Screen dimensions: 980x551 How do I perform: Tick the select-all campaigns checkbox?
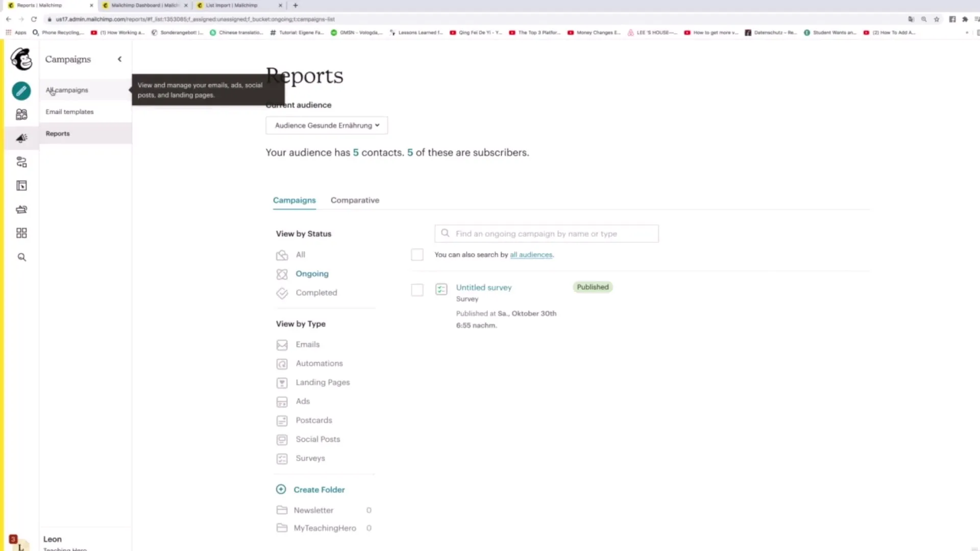coord(417,255)
